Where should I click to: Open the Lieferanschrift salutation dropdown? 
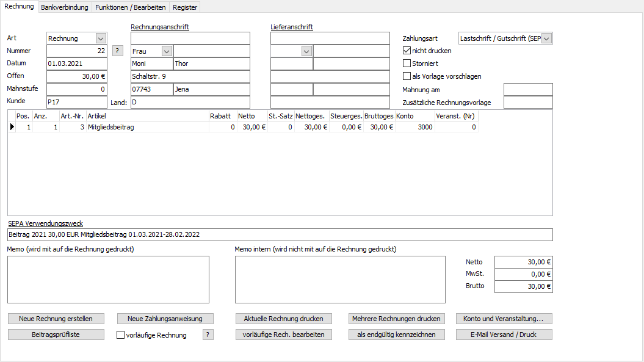coord(306,51)
